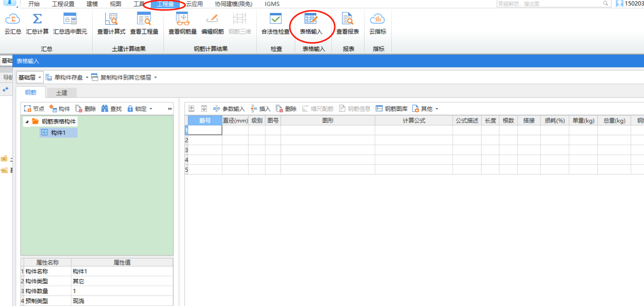Open 基础层 floor dropdown
644x306 pixels.
click(30, 78)
